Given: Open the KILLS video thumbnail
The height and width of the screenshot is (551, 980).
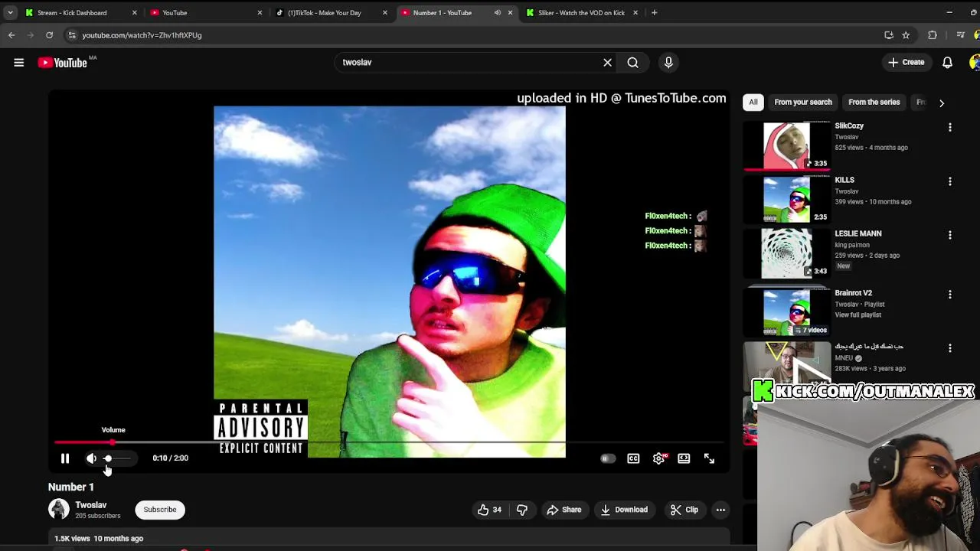Looking at the screenshot, I should pos(786,200).
